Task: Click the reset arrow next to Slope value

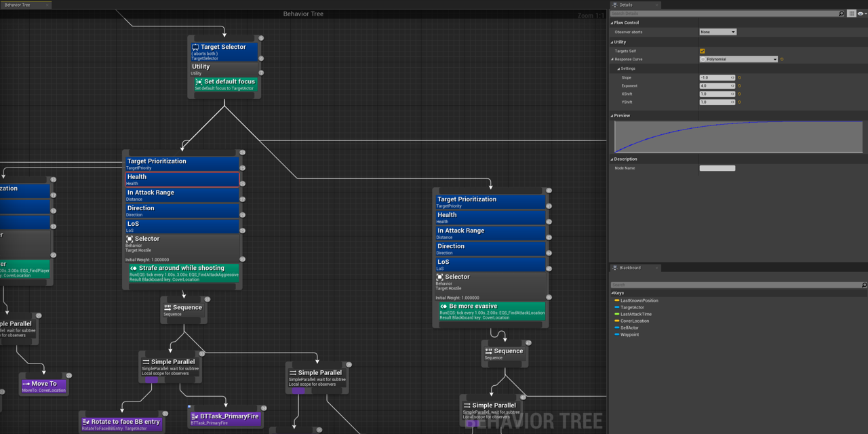Action: [x=739, y=77]
